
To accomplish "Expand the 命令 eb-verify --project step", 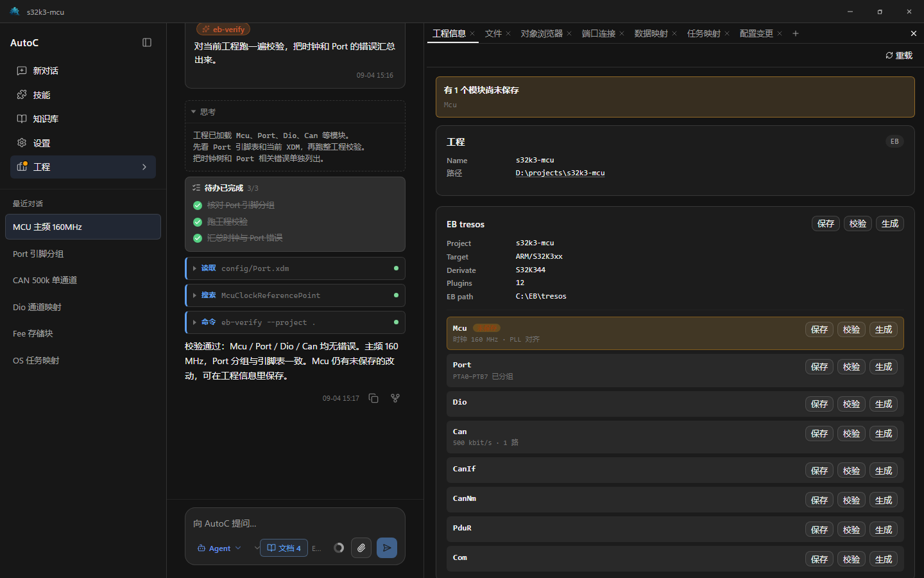I will pyautogui.click(x=295, y=322).
